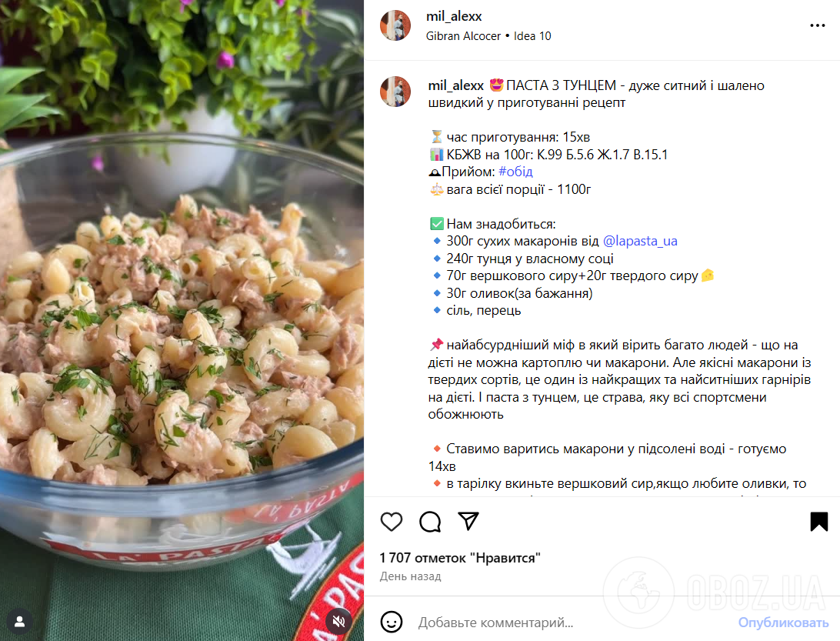Open the @lapasta_ua mention link
This screenshot has height=641, width=840.
tap(640, 241)
